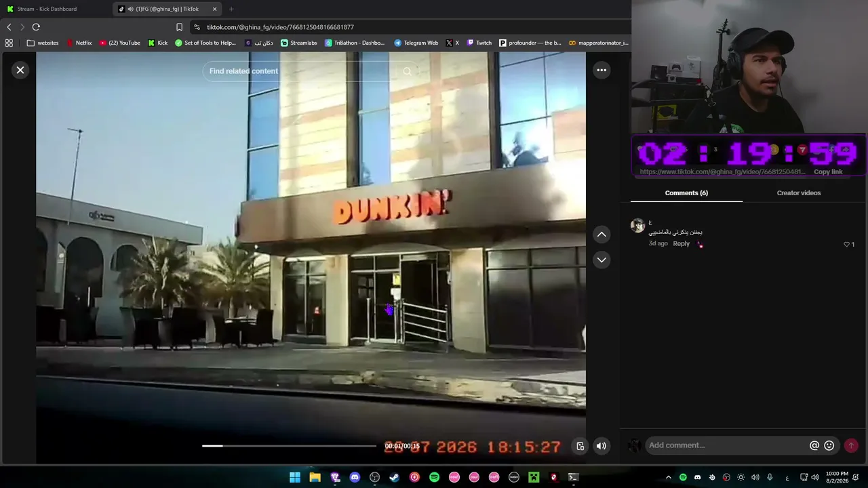
Task: Click the browser forward arrow
Action: click(22, 27)
